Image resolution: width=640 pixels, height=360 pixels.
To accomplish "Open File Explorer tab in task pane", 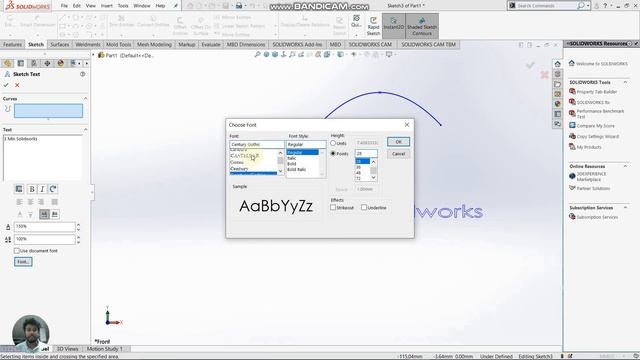I will (x=558, y=84).
